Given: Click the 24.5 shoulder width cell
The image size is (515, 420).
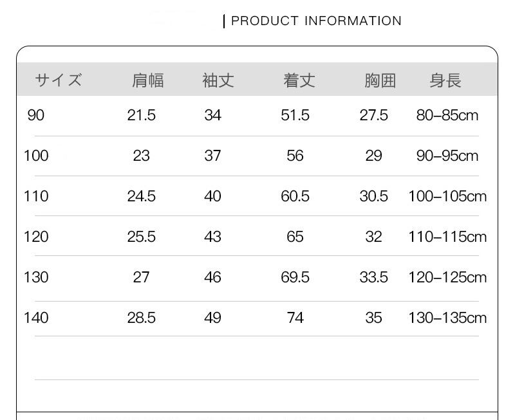Looking at the screenshot, I should click(x=142, y=196).
